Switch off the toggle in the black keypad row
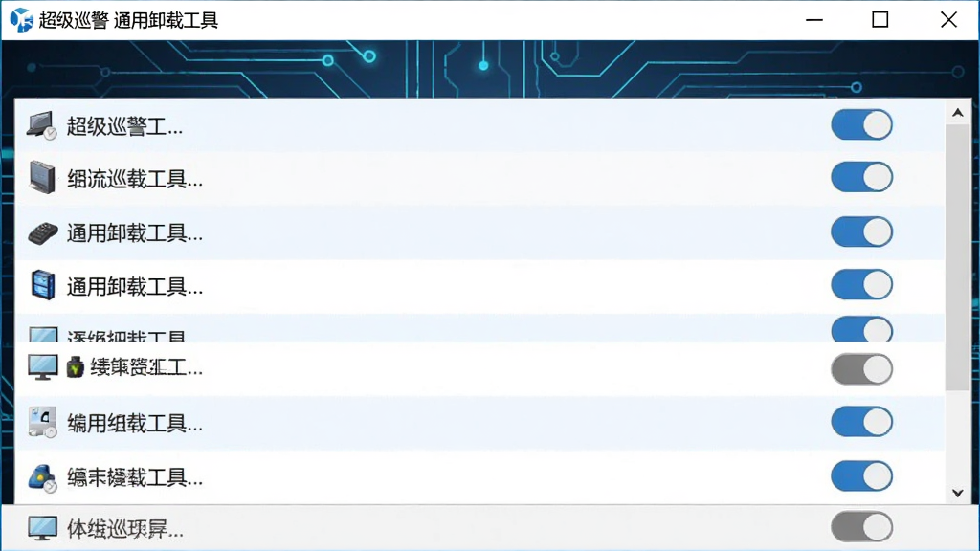 (x=861, y=231)
